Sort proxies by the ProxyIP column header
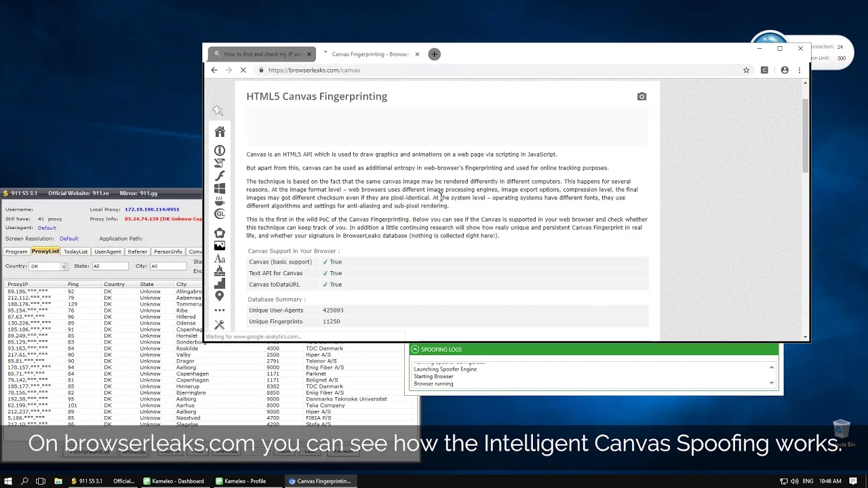The image size is (868, 488). point(35,285)
